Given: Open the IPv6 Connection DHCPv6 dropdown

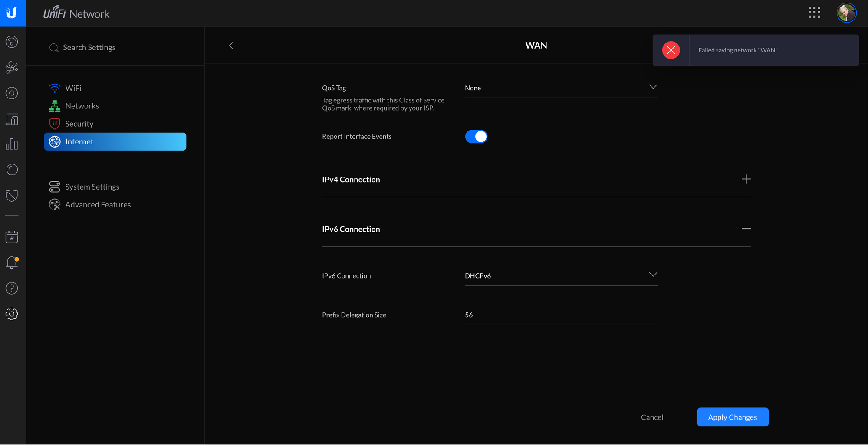Looking at the screenshot, I should point(561,276).
